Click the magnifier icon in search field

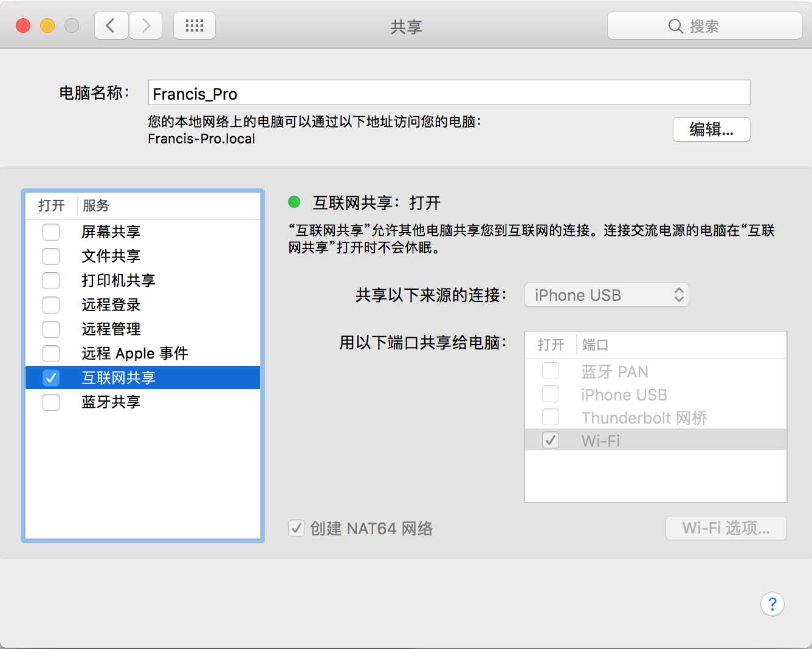tap(675, 26)
